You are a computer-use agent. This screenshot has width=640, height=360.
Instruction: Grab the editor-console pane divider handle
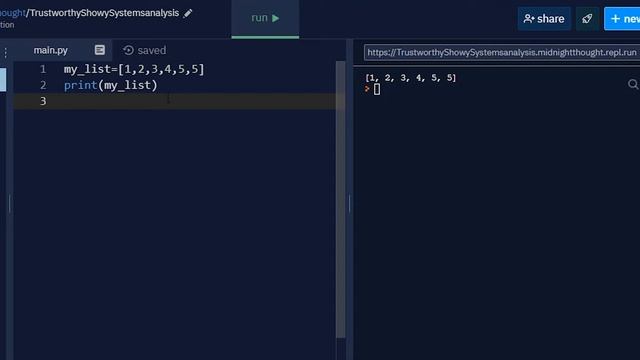(x=349, y=203)
